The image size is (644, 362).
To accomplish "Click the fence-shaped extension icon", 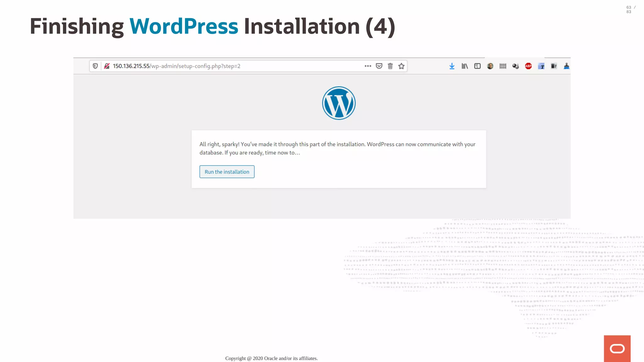I will tap(503, 66).
